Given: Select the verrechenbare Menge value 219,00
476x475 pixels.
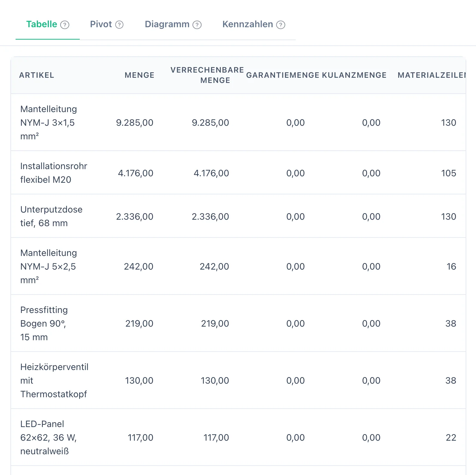Looking at the screenshot, I should pyautogui.click(x=215, y=323).
